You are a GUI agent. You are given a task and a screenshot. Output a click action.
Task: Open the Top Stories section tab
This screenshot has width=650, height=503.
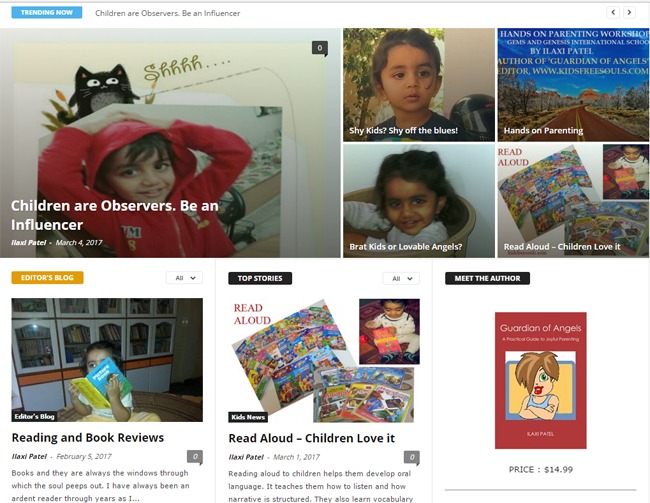[260, 278]
